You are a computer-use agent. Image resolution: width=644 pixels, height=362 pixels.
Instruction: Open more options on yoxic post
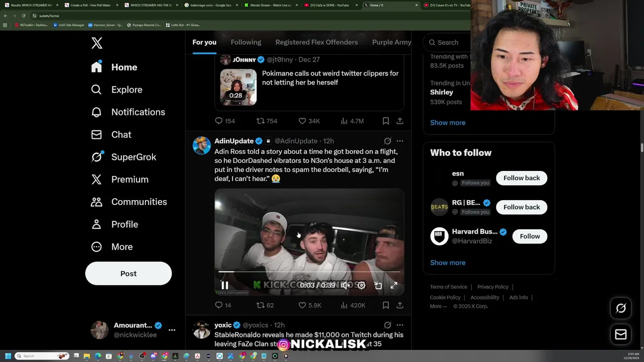click(400, 325)
